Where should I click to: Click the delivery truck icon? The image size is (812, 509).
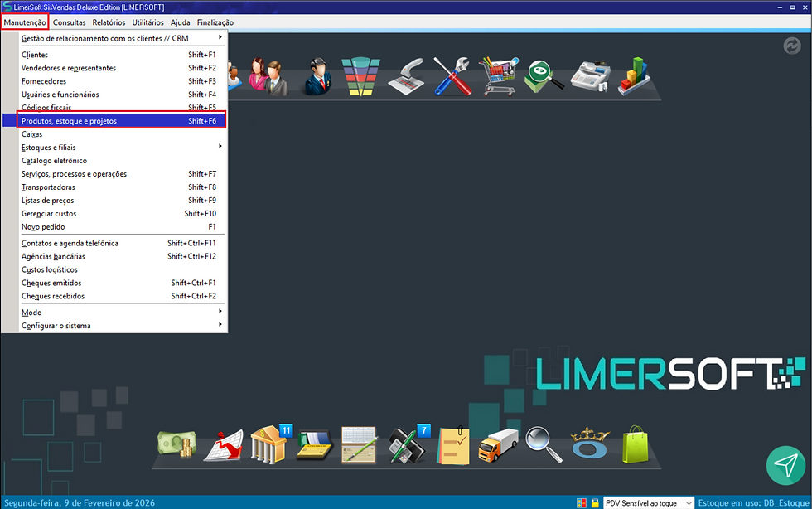498,444
